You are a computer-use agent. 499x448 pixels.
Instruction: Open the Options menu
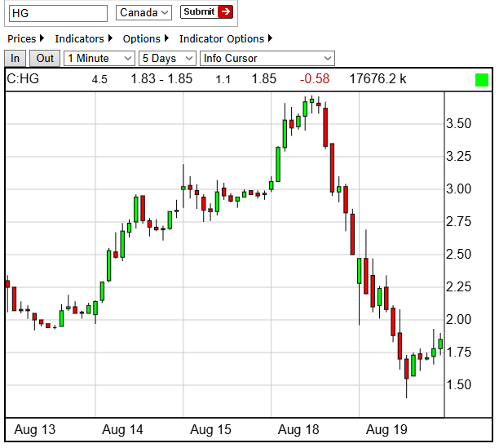point(146,39)
